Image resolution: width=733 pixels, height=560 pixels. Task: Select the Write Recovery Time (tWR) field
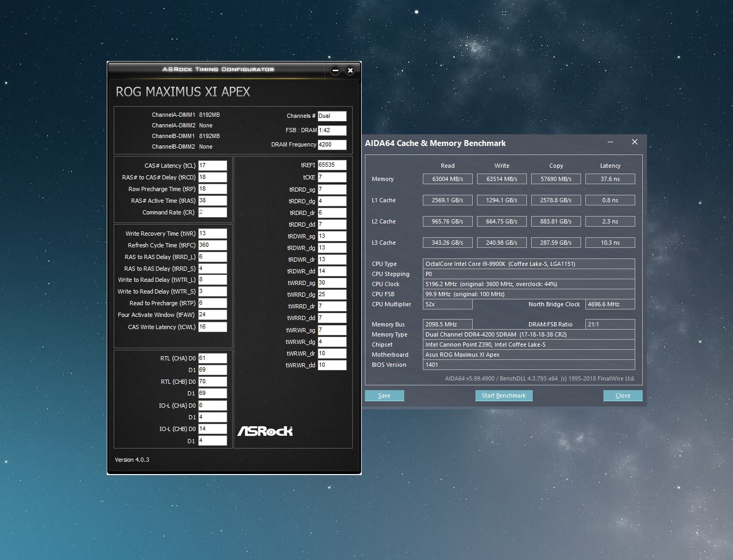(212, 234)
